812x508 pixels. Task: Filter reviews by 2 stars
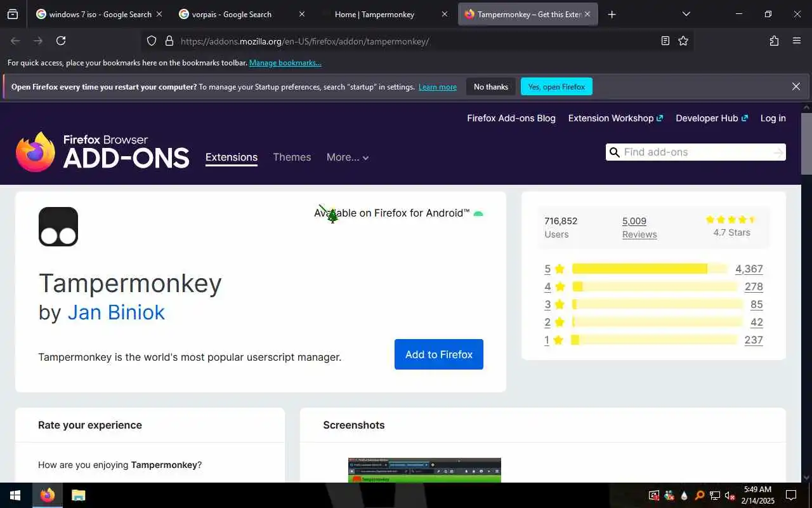click(554, 322)
